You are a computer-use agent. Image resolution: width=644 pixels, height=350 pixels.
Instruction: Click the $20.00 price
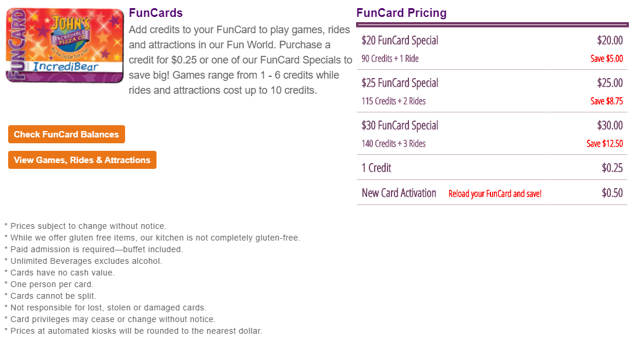[610, 41]
